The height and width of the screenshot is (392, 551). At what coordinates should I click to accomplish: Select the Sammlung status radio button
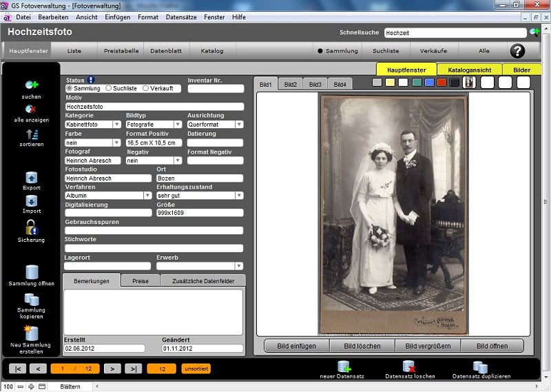point(69,88)
